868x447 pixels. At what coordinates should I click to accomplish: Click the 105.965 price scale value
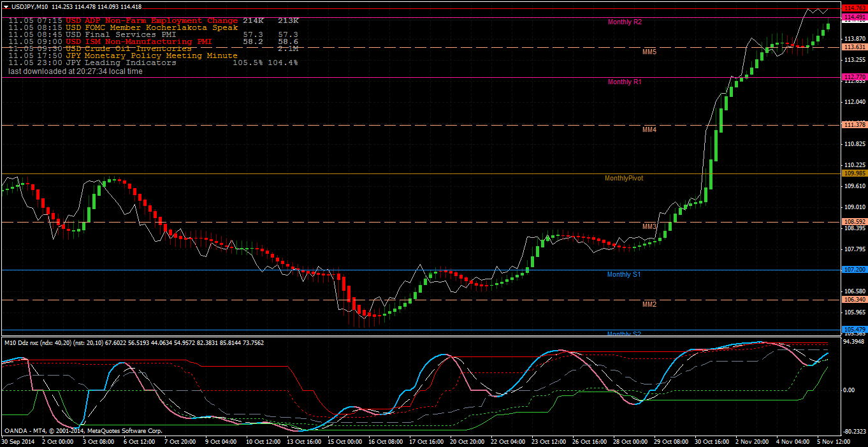[x=854, y=312]
